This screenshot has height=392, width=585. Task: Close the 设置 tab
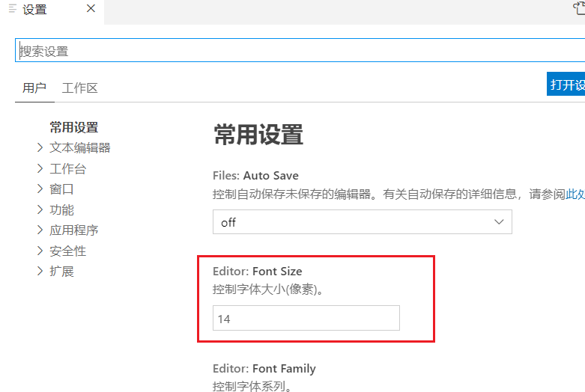[x=91, y=9]
